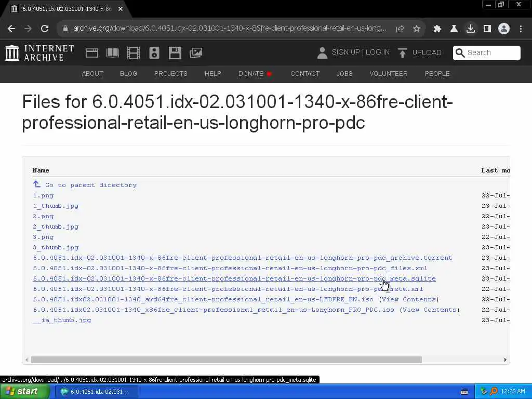Screen dimensions: 532x399
Task: Click the user silhouette icon
Action: [322, 53]
